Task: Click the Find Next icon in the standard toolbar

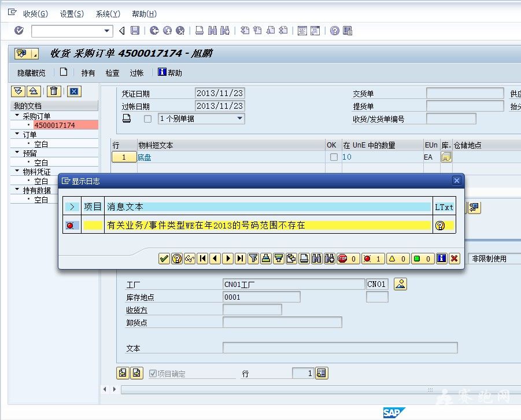Action: pos(225,31)
